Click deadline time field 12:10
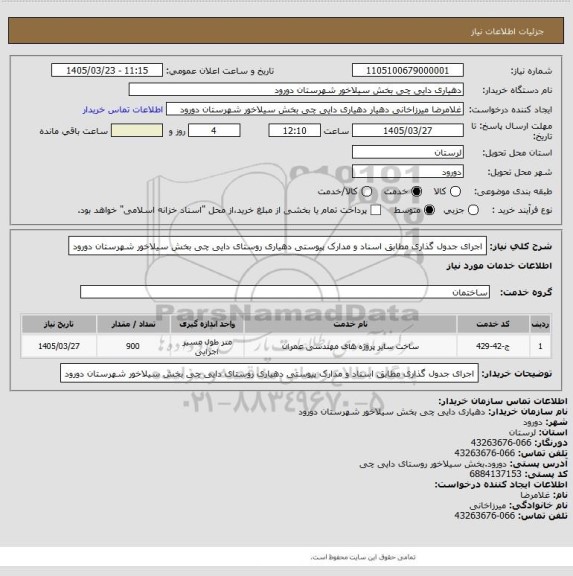Image resolution: width=573 pixels, height=576 pixels. pyautogui.click(x=295, y=130)
